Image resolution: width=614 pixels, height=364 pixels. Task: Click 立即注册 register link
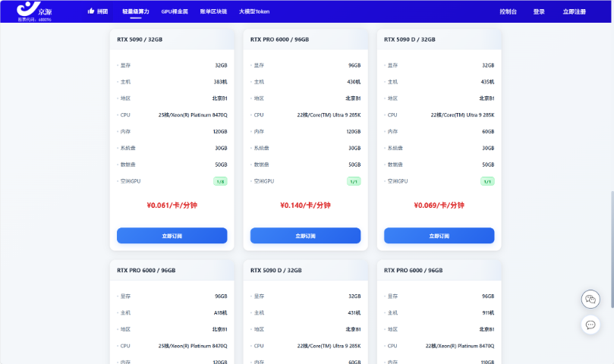click(x=574, y=11)
